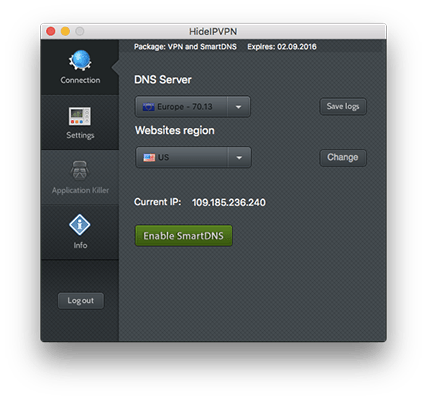Click the Log out button
The width and height of the screenshot is (427, 400).
click(x=81, y=301)
